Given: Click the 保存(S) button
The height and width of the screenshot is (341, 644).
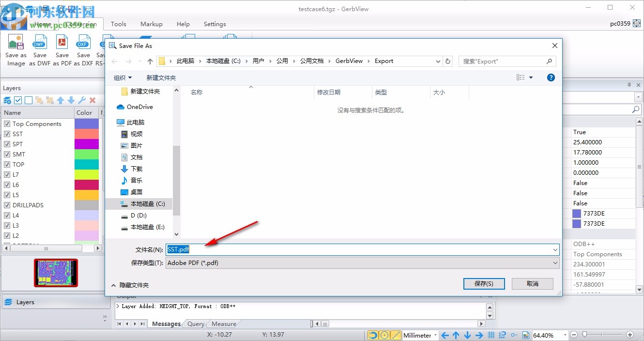Looking at the screenshot, I should tap(484, 283).
